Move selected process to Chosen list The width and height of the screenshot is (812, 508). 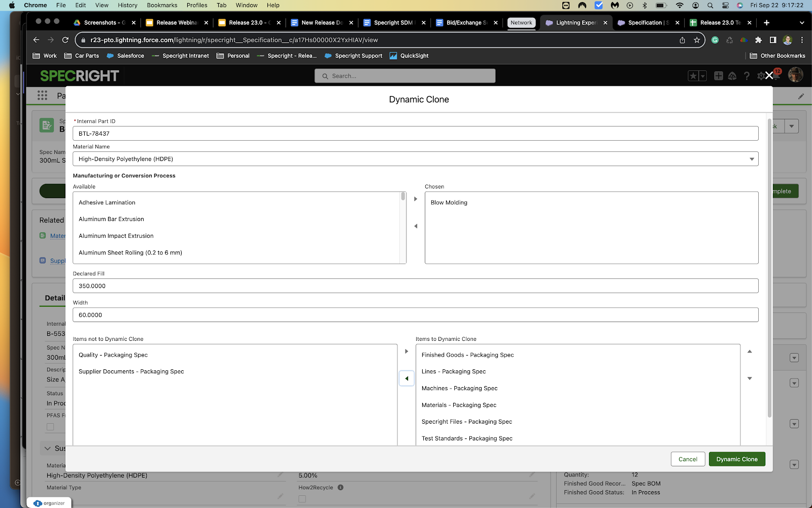click(x=416, y=199)
